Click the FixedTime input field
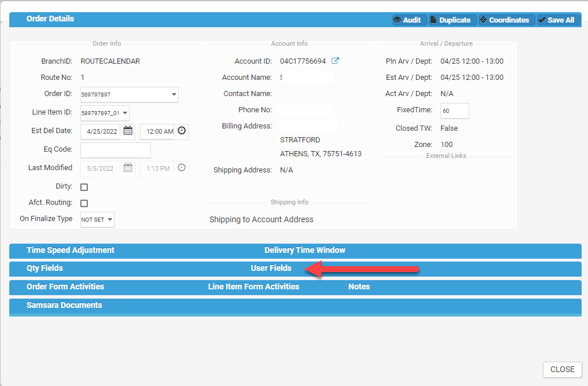This screenshot has height=386, width=588. coord(454,111)
